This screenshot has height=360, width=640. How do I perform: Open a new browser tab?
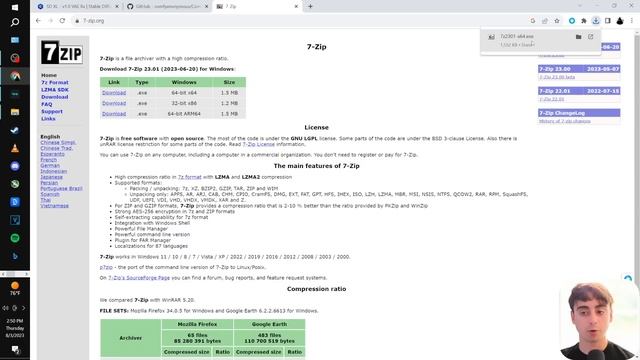coord(310,7)
